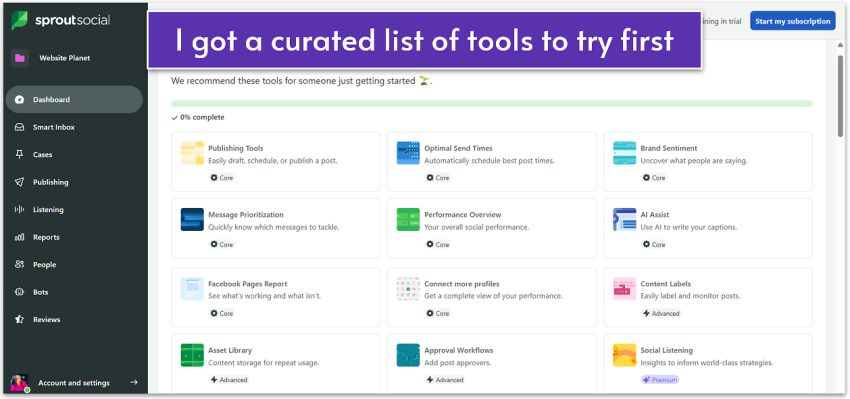The width and height of the screenshot is (850, 399).
Task: Open the Publishing Tools card title
Action: (236, 148)
